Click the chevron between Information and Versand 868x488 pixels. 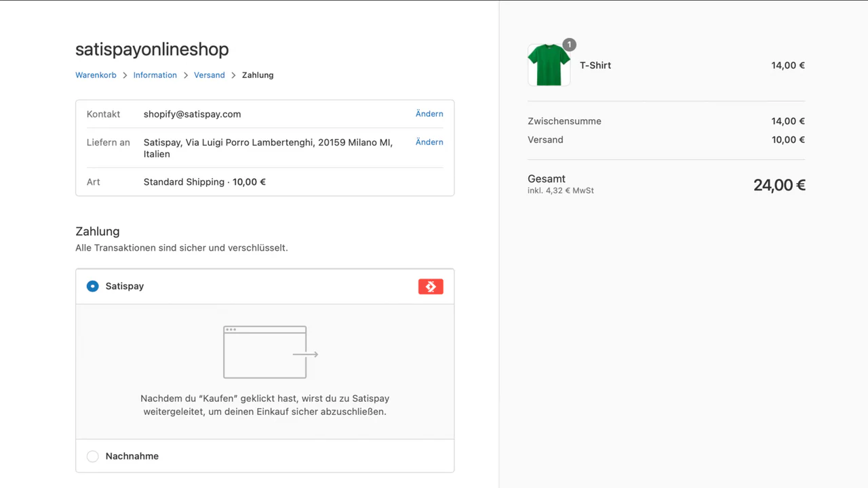coord(185,75)
